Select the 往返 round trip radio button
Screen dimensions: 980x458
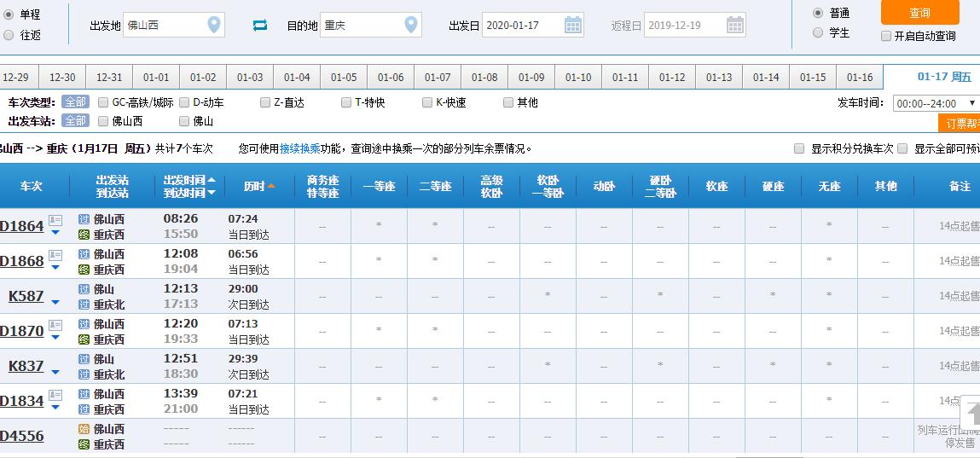(9, 35)
